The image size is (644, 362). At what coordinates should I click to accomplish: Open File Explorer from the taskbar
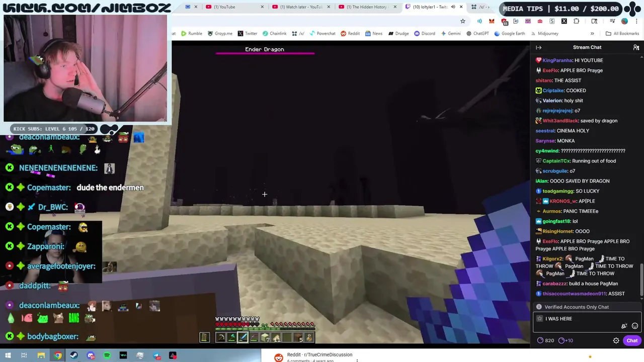[41, 355]
